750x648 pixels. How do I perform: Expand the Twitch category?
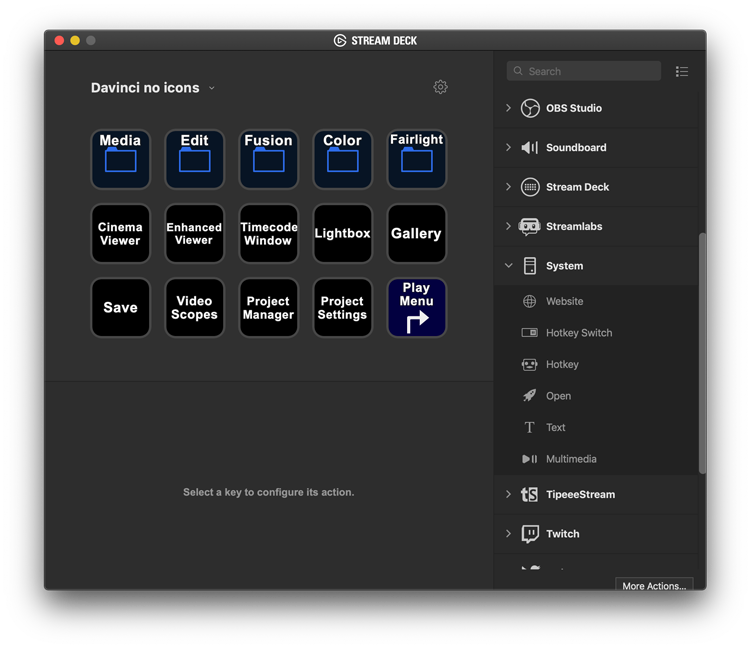point(508,533)
